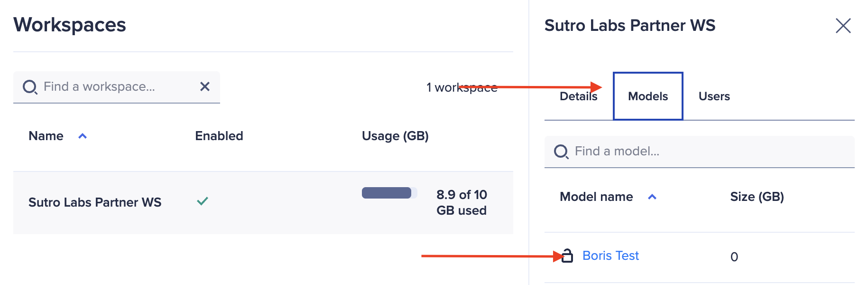
Task: Open the Boris Test model link
Action: 610,256
